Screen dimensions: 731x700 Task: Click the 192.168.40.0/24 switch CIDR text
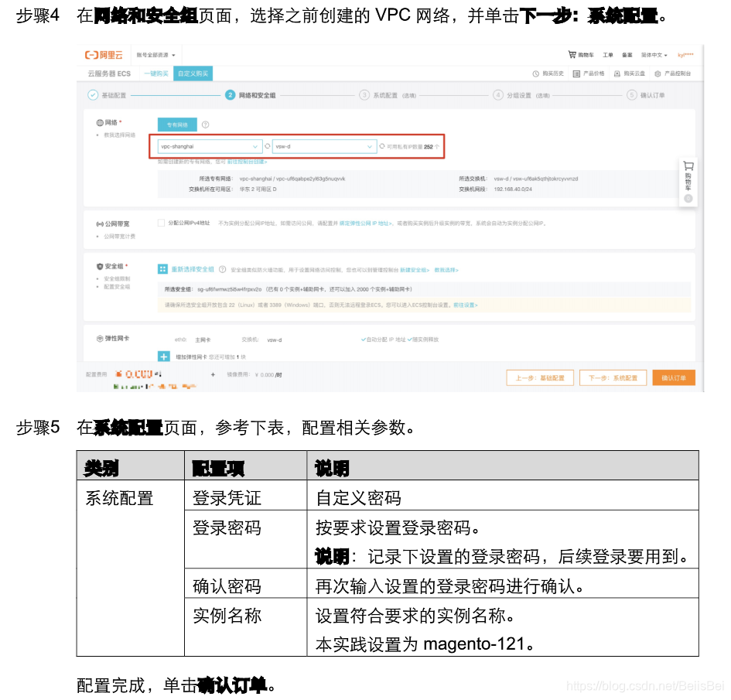click(x=513, y=190)
